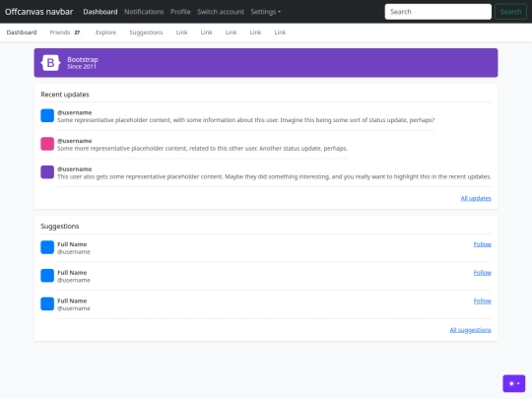Open the Suggestions tab in secondary nav
Viewport: 532px width, 399px height.
146,33
